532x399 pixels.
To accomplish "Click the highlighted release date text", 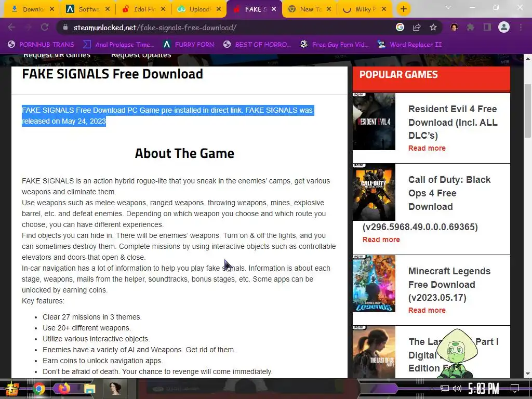I will click(168, 116).
